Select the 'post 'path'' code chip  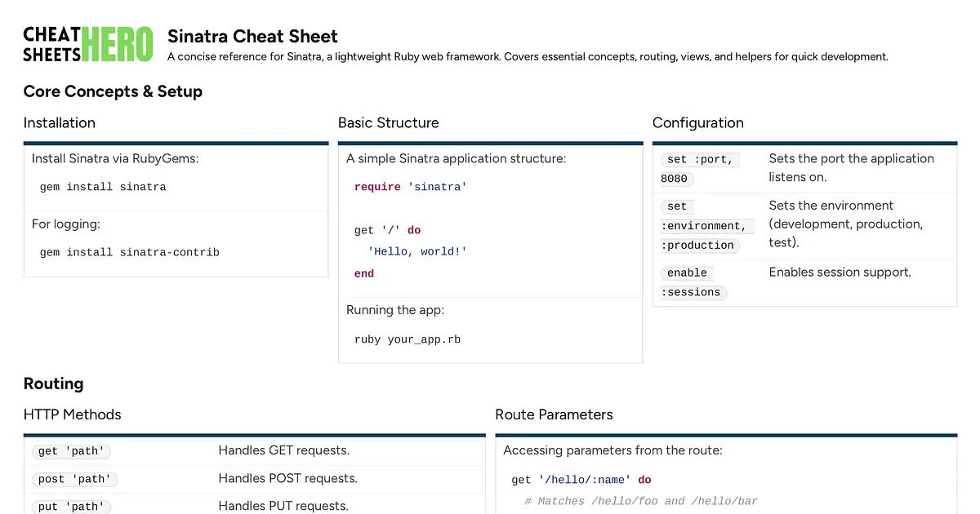click(74, 479)
